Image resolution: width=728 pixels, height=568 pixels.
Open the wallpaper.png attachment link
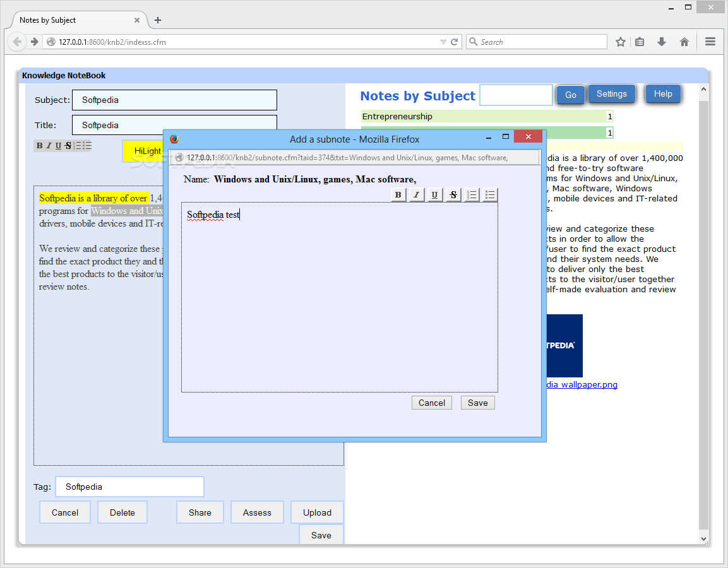[x=582, y=385]
